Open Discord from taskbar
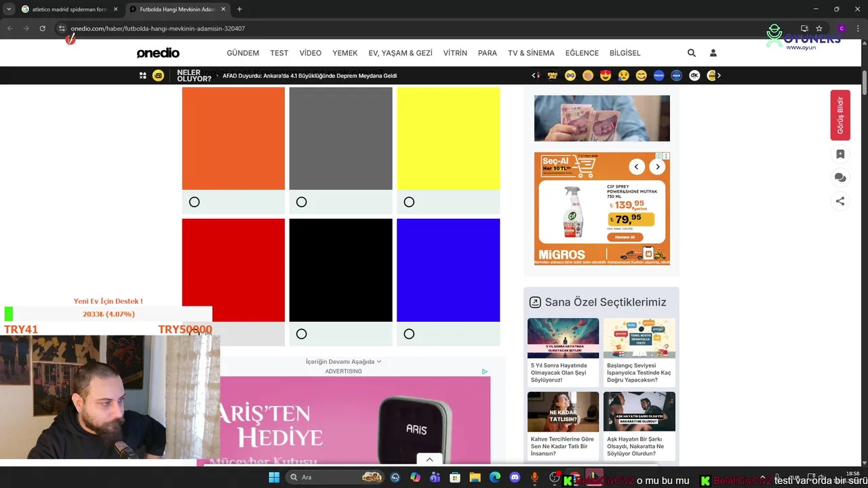 tap(515, 477)
